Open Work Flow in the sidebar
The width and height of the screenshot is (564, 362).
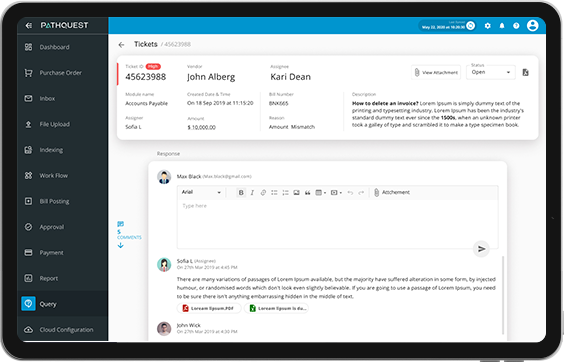click(x=62, y=175)
